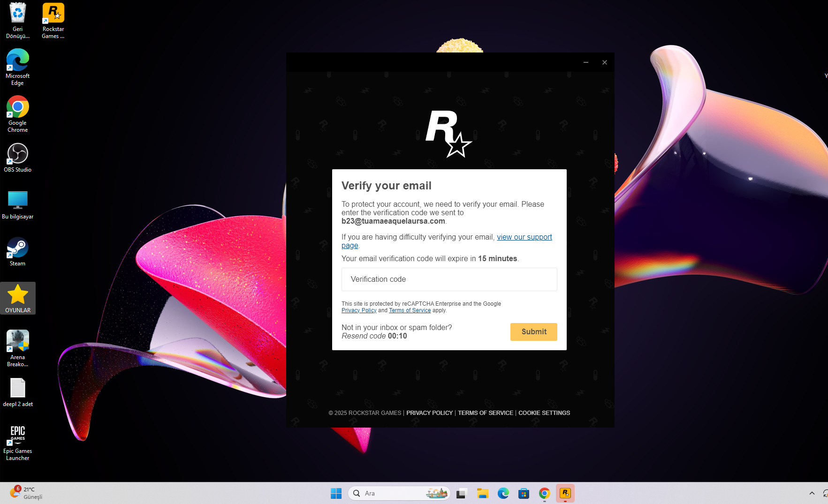Open Microsoft Store from the taskbar
The width and height of the screenshot is (828, 504).
524,493
